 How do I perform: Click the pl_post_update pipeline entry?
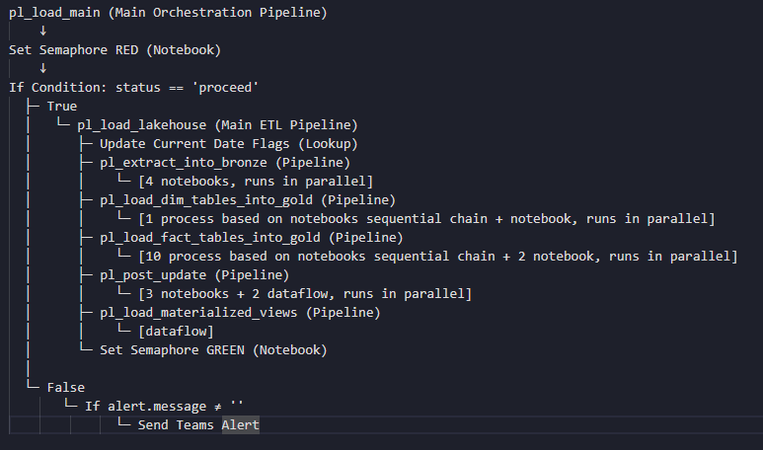(x=195, y=275)
